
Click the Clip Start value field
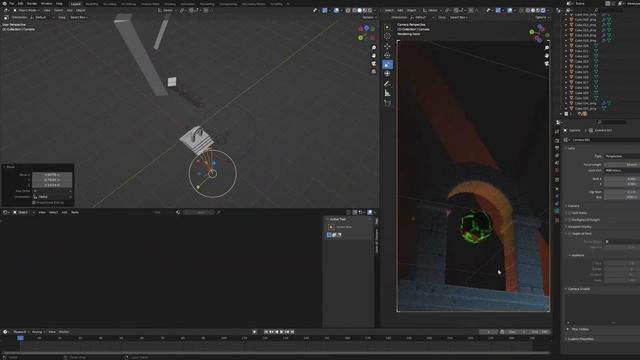622,192
